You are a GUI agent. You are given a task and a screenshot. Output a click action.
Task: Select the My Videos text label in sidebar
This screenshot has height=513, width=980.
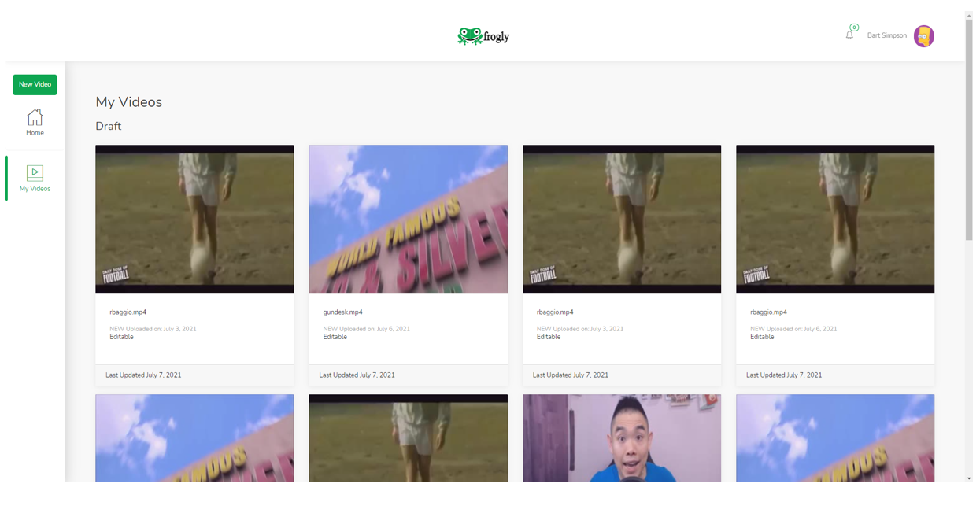tap(35, 189)
